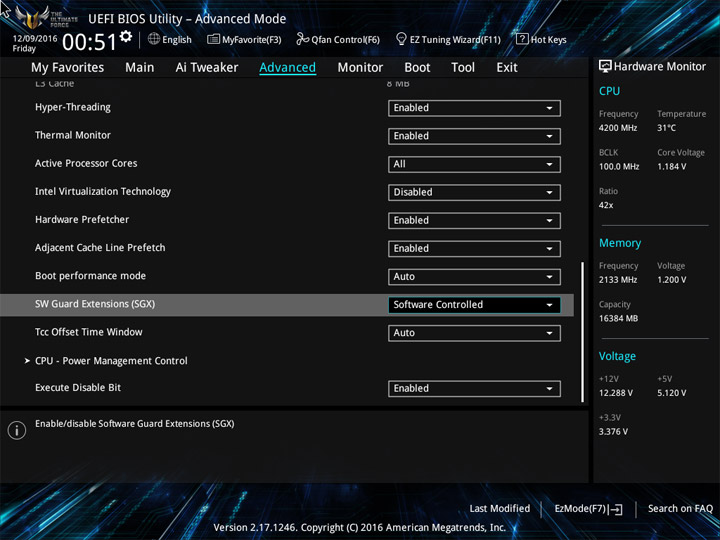The width and height of the screenshot is (720, 540).
Task: Select the Thermal Monitor label
Action: point(73,135)
